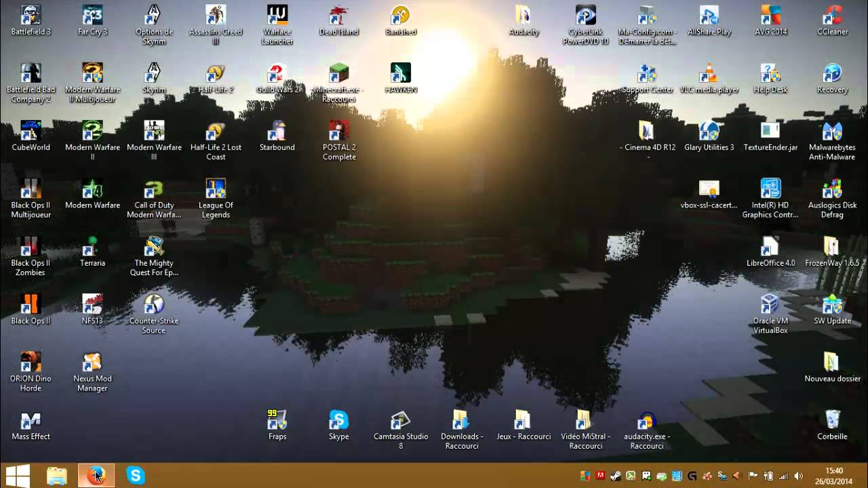868x488 pixels.
Task: Select the Half-Life 2 icon
Action: (216, 73)
